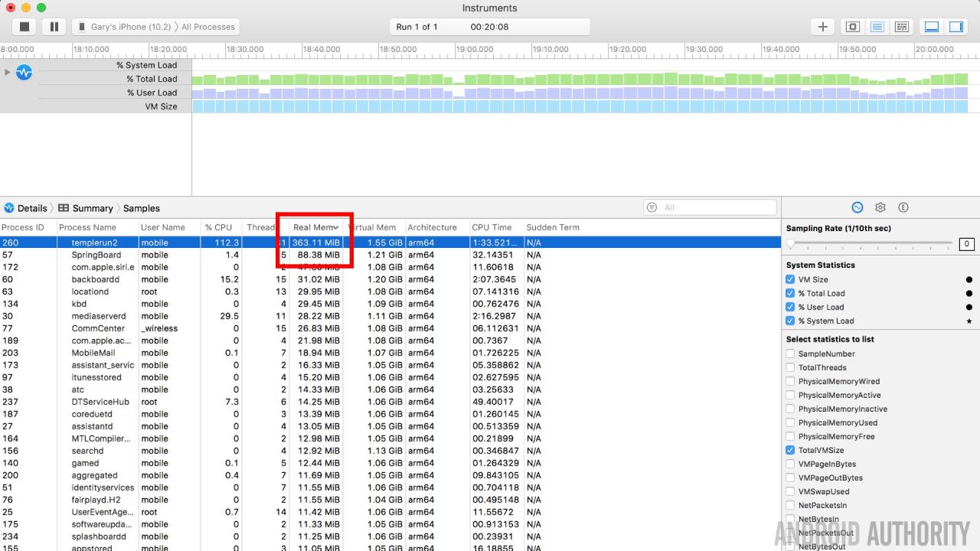Open the Gary's iPhone target device selector
The image size is (980, 551).
(129, 27)
